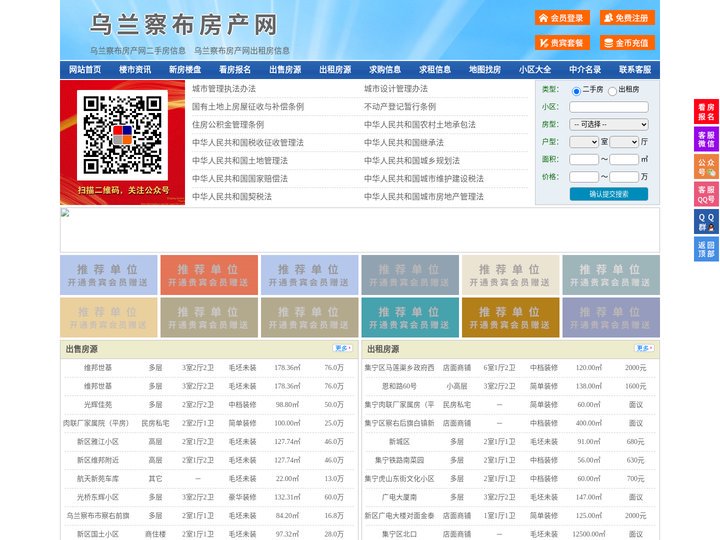The image size is (720, 540).
Task: Open the 肉联厂家属院（平房） sale listing
Action: (98, 423)
